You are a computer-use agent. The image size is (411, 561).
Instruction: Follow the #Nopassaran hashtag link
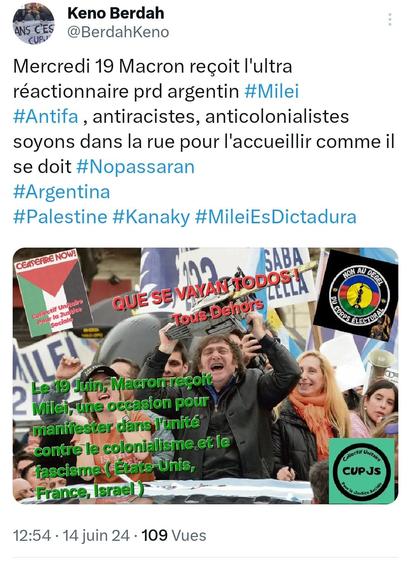136,167
